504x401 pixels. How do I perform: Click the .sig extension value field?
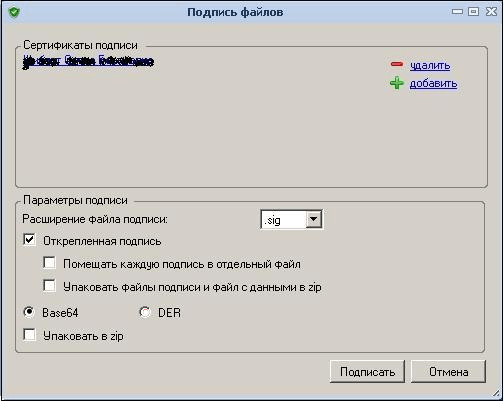[283, 220]
